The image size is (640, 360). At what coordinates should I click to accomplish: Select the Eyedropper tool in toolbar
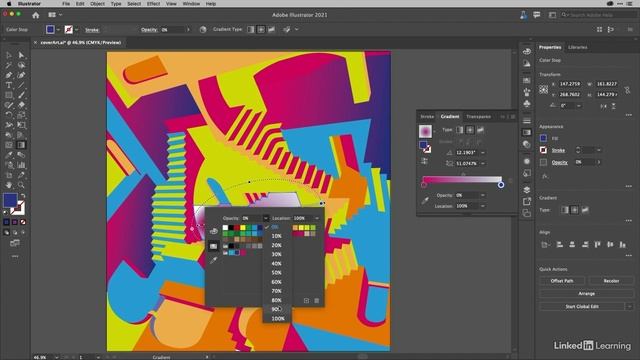click(x=9, y=155)
